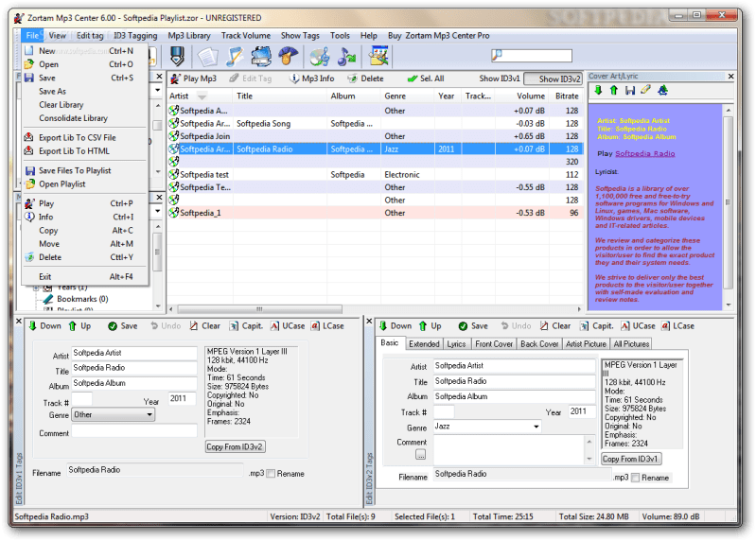Image resolution: width=756 pixels, height=541 pixels.
Task: Click LCase in the ID3v2 editor toolbar
Action: (677, 326)
